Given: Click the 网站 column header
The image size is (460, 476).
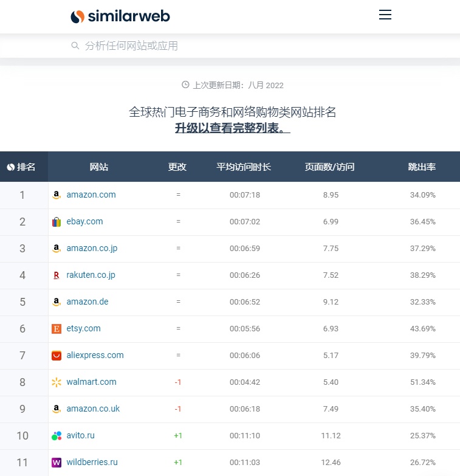Looking at the screenshot, I should [x=99, y=167].
